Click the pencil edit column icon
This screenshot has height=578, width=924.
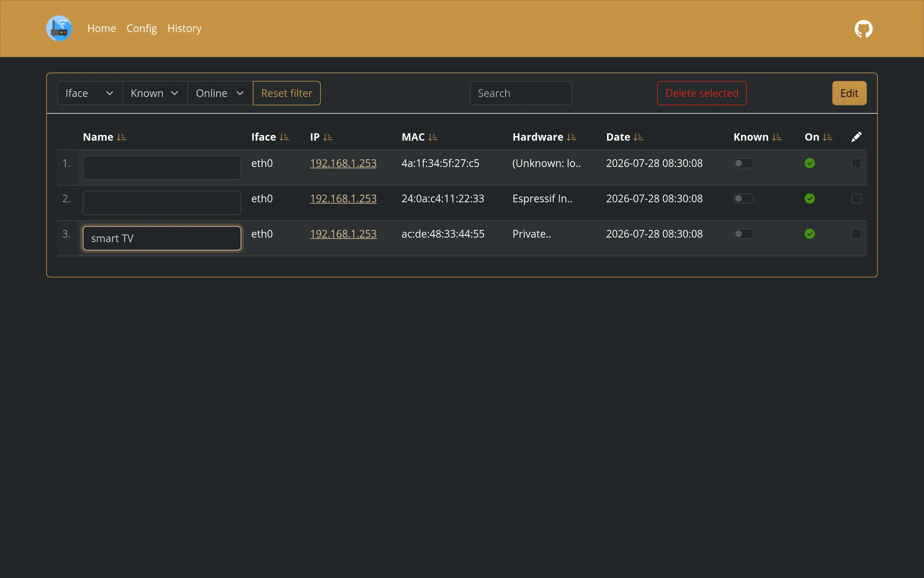[x=856, y=137]
